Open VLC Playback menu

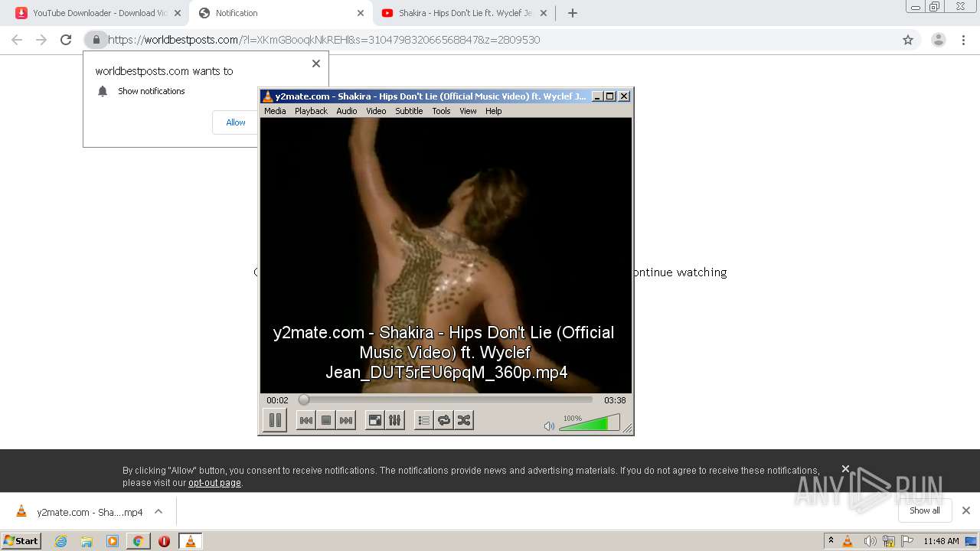pos(311,111)
